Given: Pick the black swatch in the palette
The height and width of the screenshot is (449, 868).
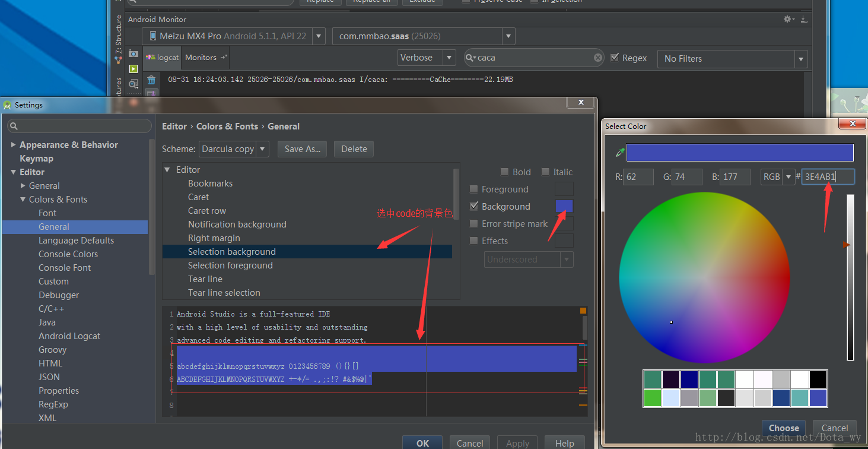Looking at the screenshot, I should 818,380.
